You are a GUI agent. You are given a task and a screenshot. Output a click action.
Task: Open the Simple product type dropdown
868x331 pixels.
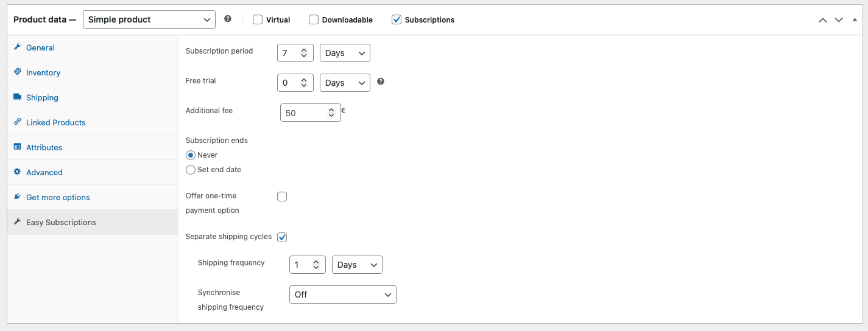coord(149,19)
